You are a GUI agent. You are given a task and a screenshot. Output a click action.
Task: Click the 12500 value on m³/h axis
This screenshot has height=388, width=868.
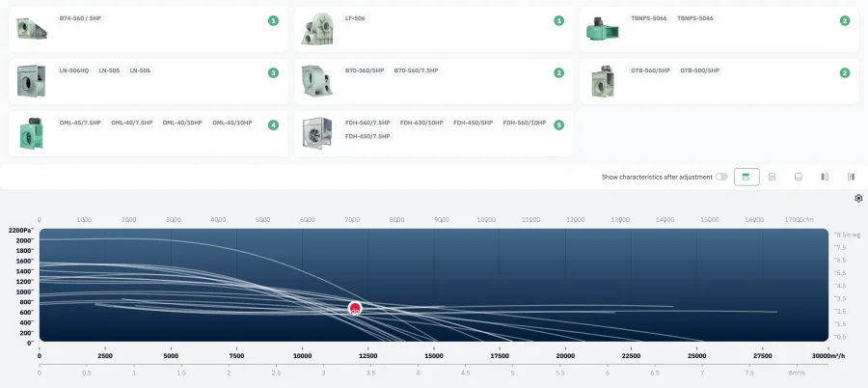[x=368, y=355]
